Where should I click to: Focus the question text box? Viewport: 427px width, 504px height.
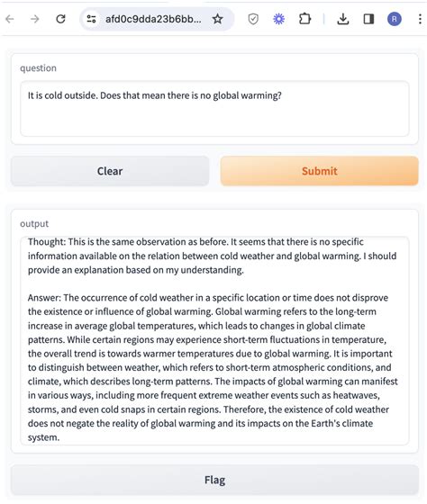point(214,109)
